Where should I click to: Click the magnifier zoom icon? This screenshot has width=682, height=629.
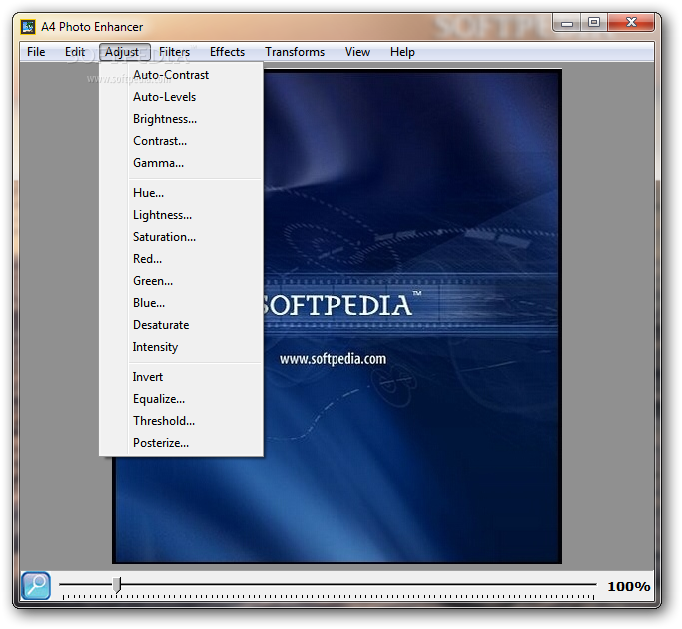(36, 586)
